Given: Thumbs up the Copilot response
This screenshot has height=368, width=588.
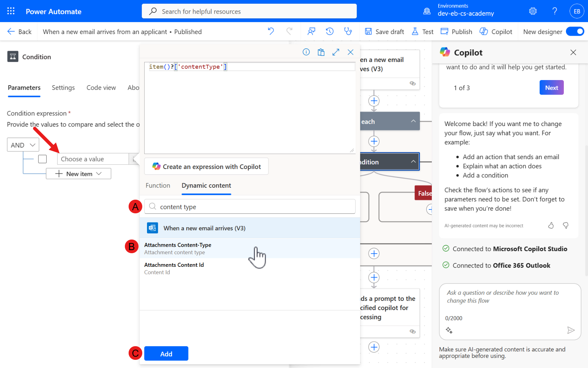Looking at the screenshot, I should 551,226.
